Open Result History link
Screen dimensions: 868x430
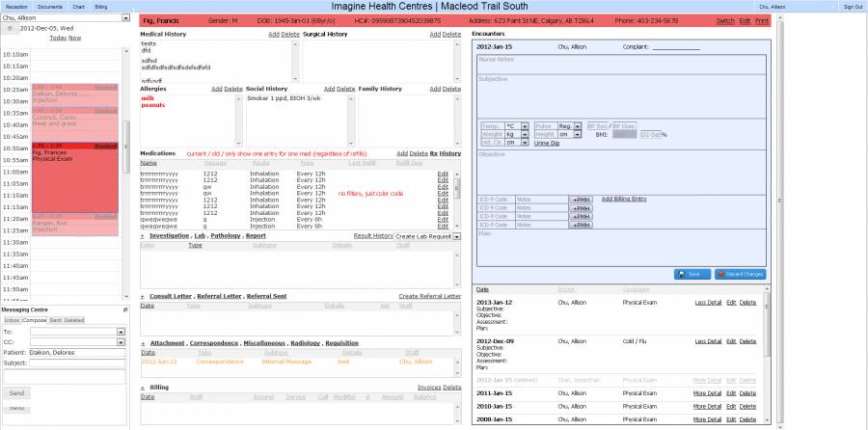[x=373, y=236]
